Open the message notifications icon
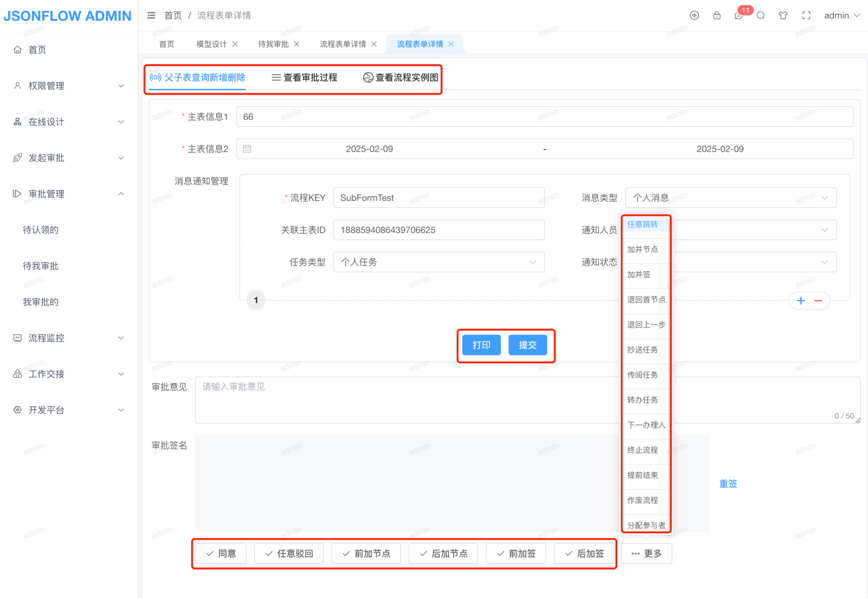868x598 pixels. pos(739,15)
